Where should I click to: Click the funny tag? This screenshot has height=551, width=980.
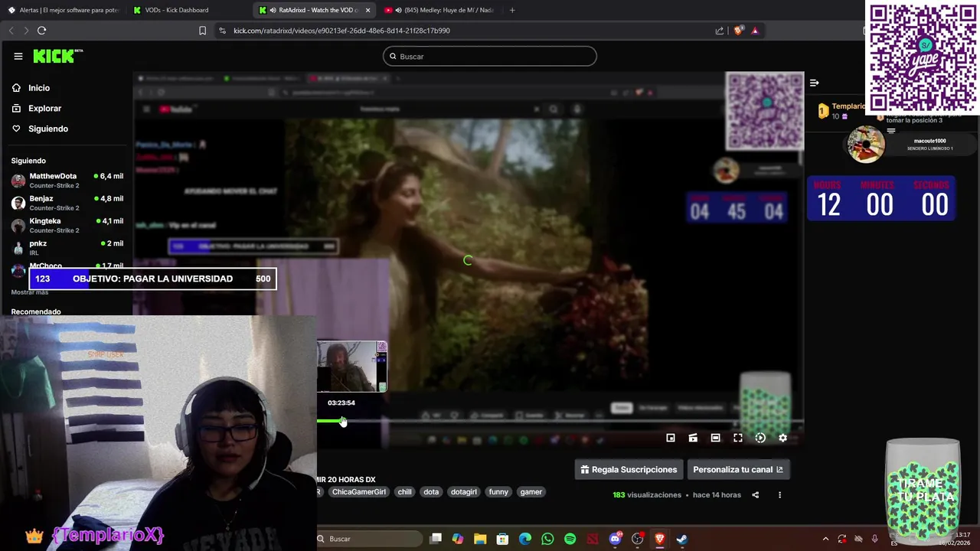(x=498, y=492)
